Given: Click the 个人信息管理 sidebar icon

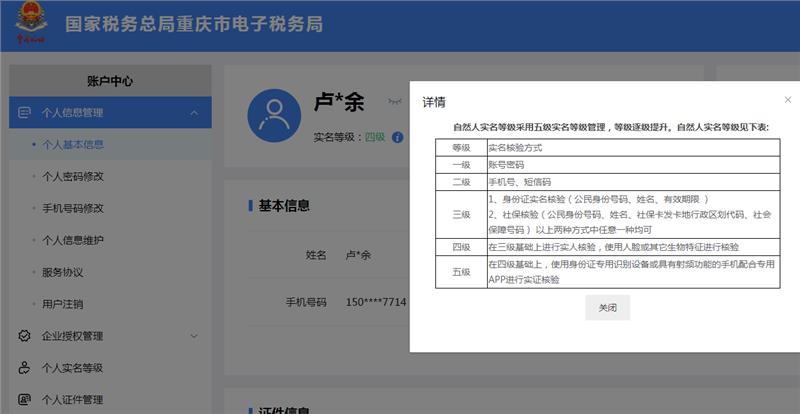Looking at the screenshot, I should click(25, 112).
